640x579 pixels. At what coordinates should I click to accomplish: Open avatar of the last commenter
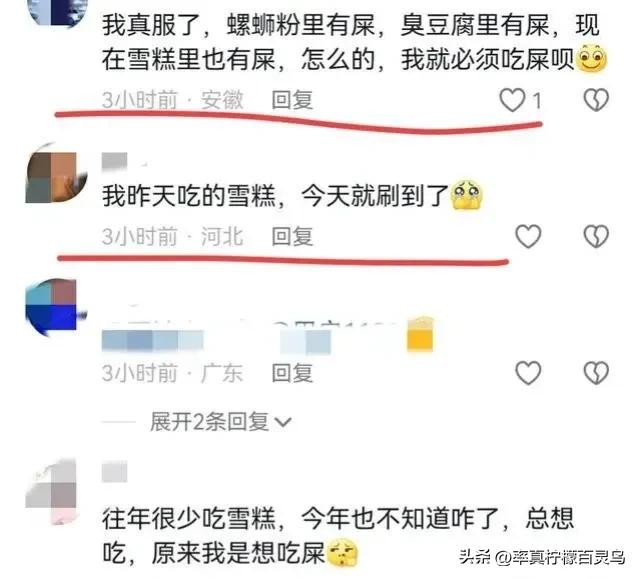tap(52, 492)
